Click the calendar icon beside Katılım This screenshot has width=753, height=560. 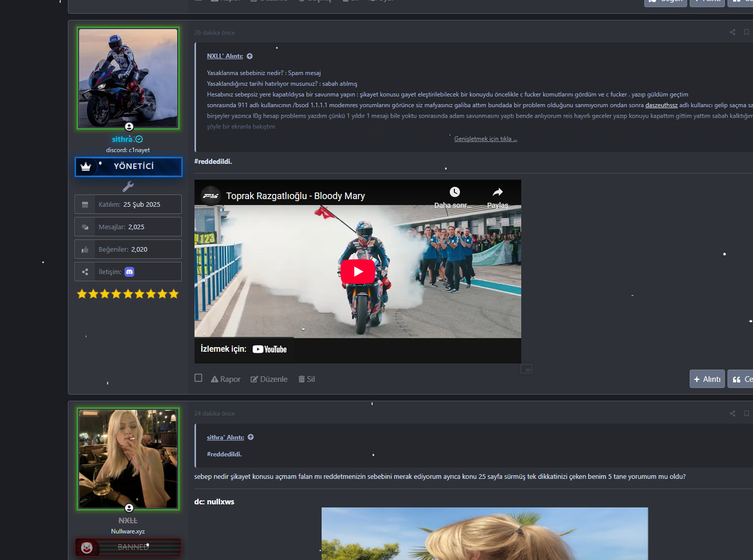[x=85, y=204]
